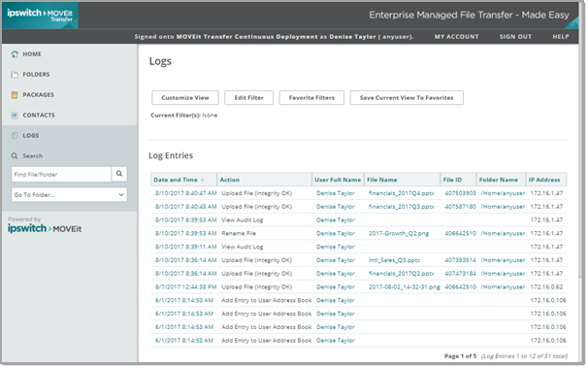This screenshot has height=368, width=588.
Task: Click the magnifier button beside Find File/Folder
Action: click(119, 174)
